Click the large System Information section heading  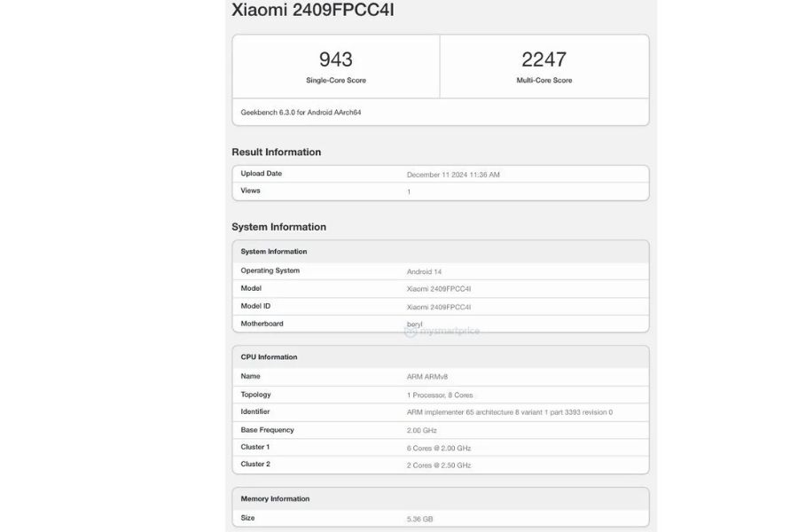point(279,227)
